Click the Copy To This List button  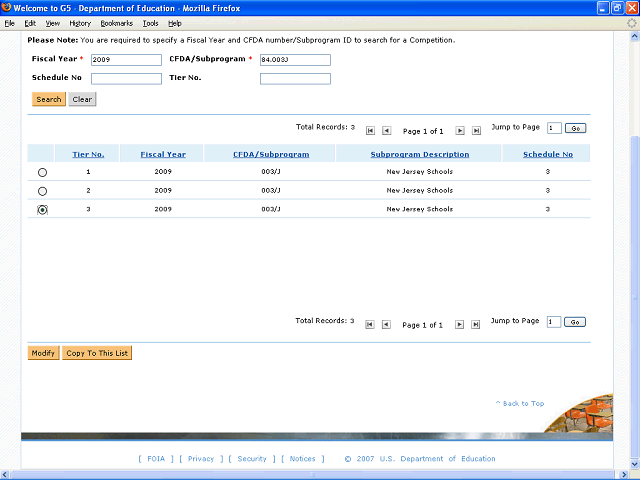click(x=97, y=353)
